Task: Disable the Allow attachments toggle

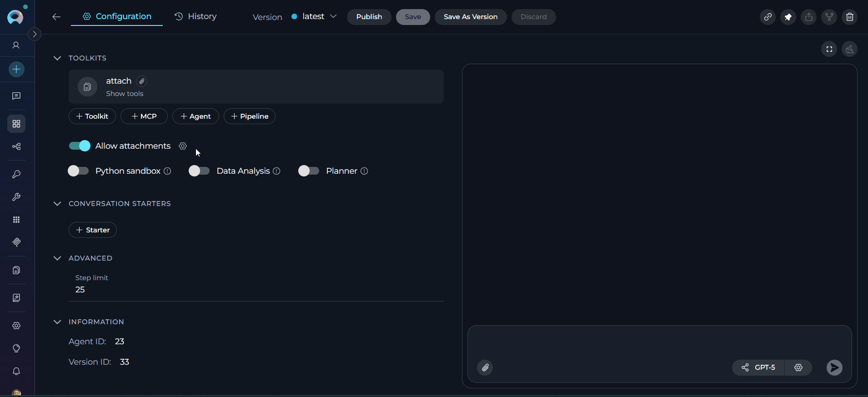Action: pyautogui.click(x=80, y=146)
